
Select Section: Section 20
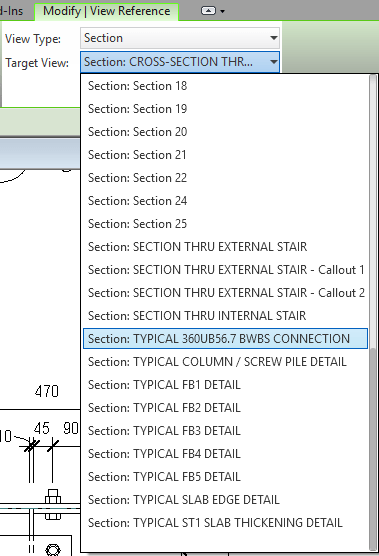coord(225,132)
